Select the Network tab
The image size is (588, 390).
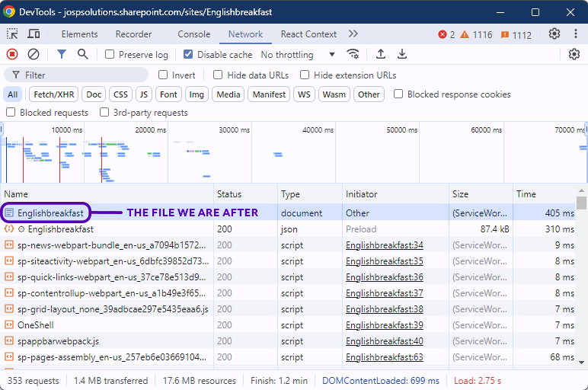pyautogui.click(x=245, y=34)
